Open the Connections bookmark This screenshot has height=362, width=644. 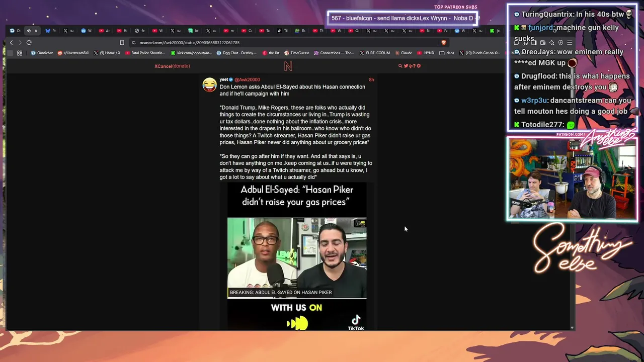point(334,53)
